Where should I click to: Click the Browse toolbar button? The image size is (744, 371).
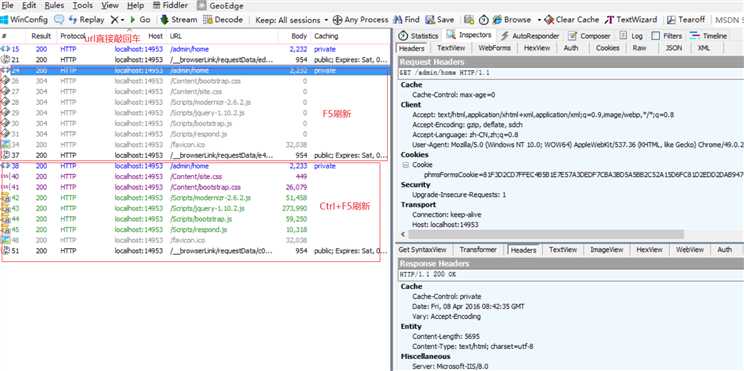(x=512, y=19)
